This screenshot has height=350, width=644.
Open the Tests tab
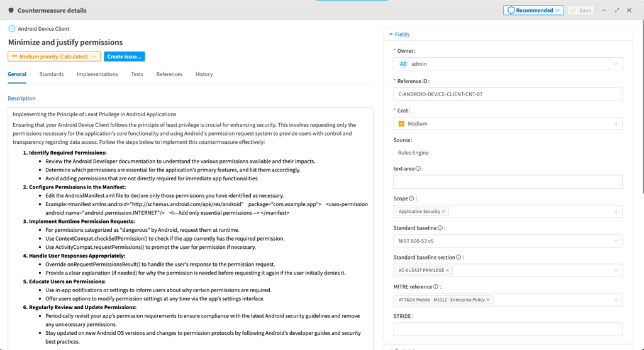click(137, 74)
